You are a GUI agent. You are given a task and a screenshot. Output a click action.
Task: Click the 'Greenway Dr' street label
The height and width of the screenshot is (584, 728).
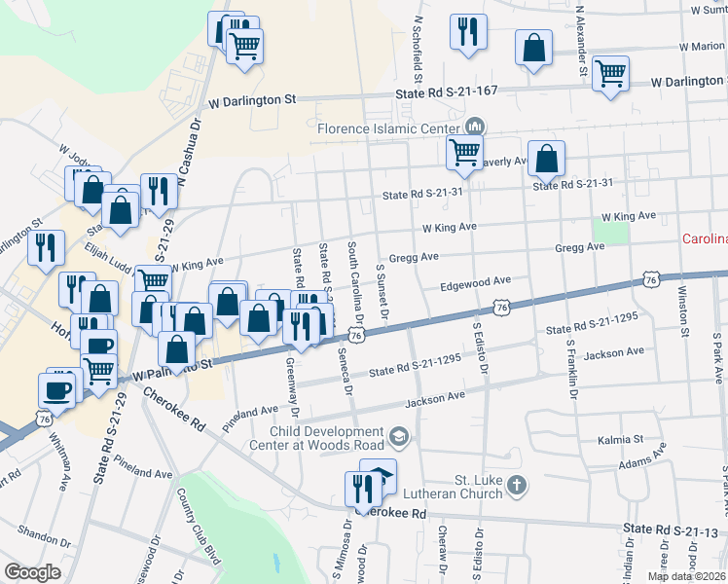(x=293, y=387)
